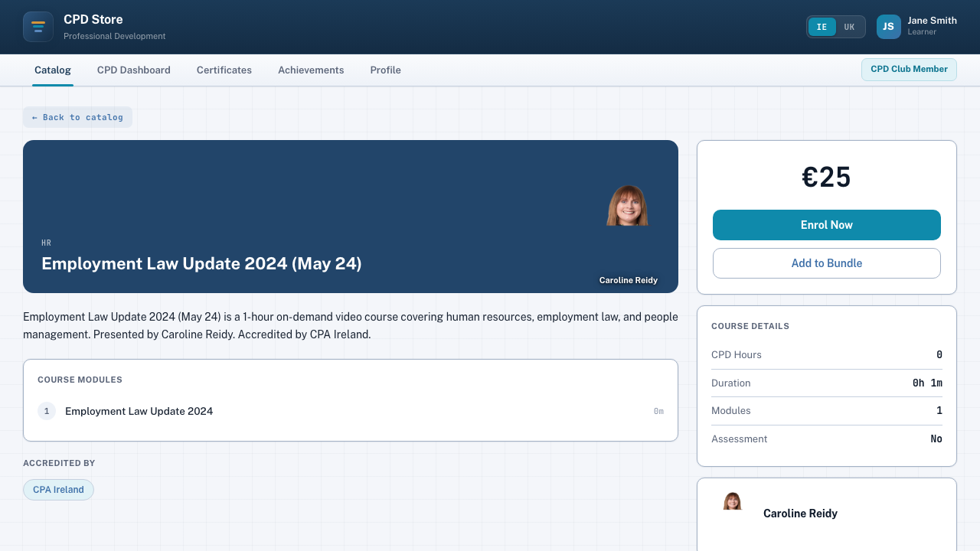The image size is (980, 551).
Task: Click the module duration 0m
Action: click(x=658, y=412)
